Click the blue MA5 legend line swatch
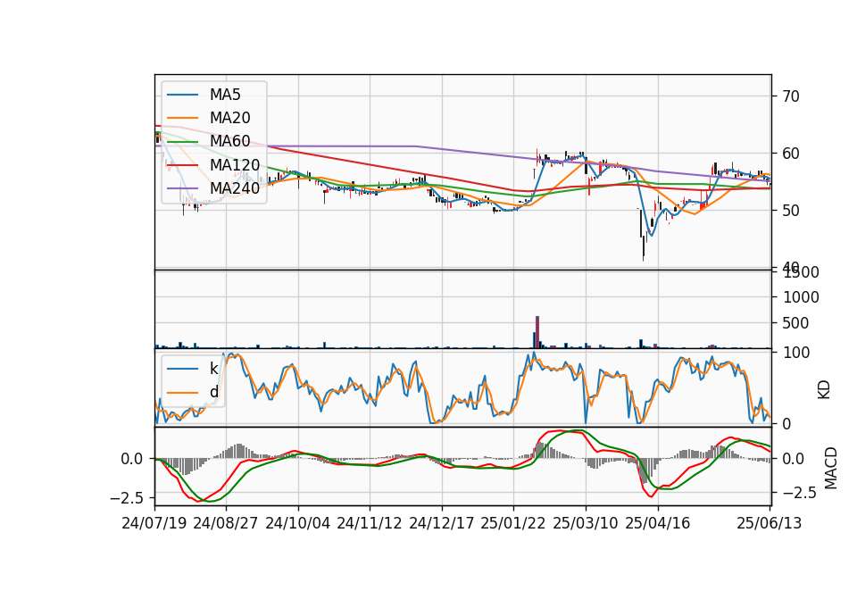The height and width of the screenshot is (616, 857). (182, 96)
